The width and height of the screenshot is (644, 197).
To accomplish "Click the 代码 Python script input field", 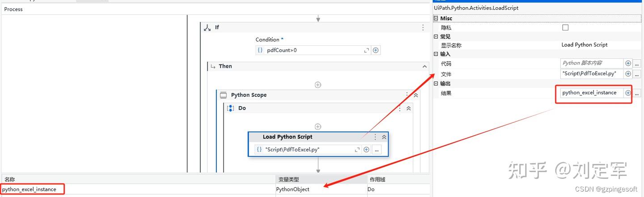I will tap(591, 63).
